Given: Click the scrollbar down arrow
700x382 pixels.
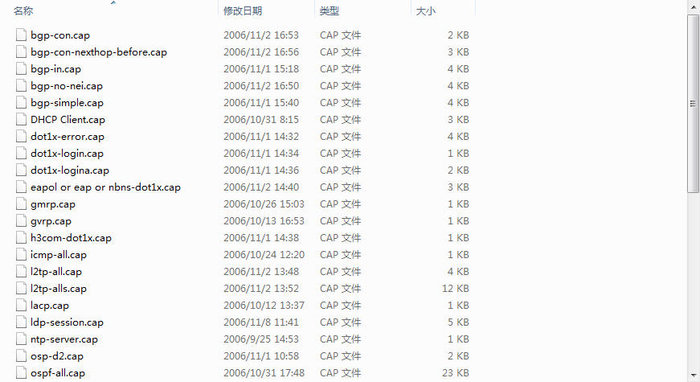Looking at the screenshot, I should [693, 375].
